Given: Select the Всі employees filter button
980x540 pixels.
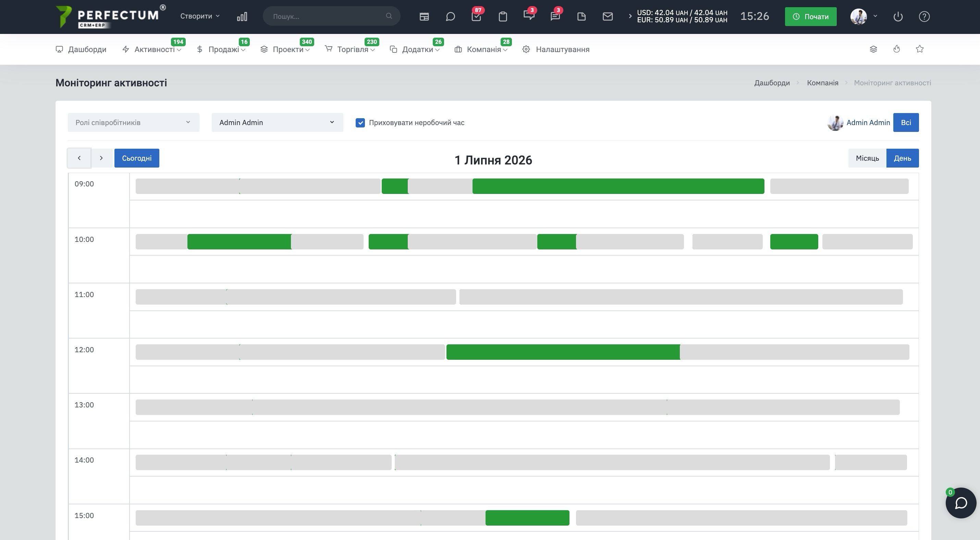Looking at the screenshot, I should tap(906, 122).
